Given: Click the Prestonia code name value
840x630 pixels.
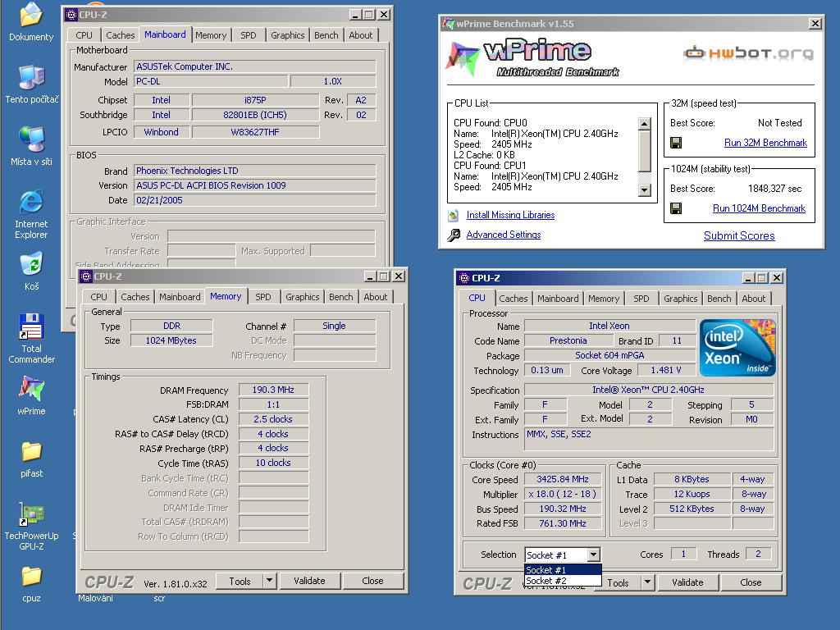Looking at the screenshot, I should (568, 340).
